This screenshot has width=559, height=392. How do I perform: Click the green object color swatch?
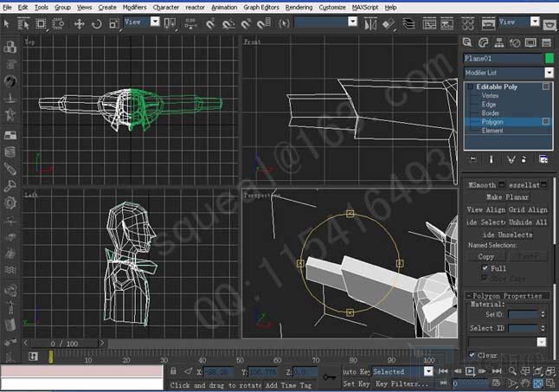point(549,59)
